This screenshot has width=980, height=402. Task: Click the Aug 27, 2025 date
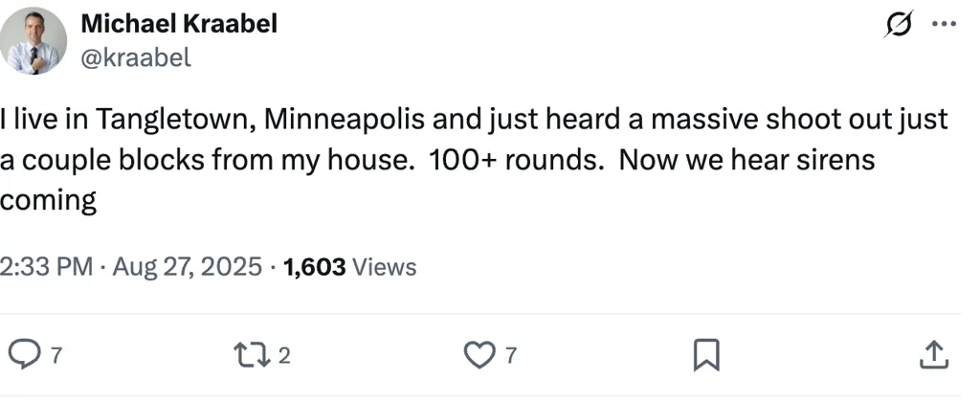click(187, 267)
